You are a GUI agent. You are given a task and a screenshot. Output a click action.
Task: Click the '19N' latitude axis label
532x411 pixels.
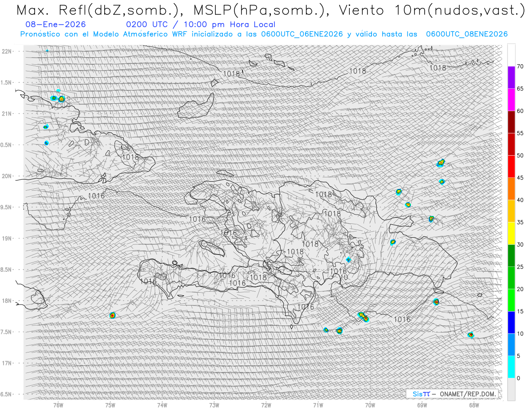6,238
